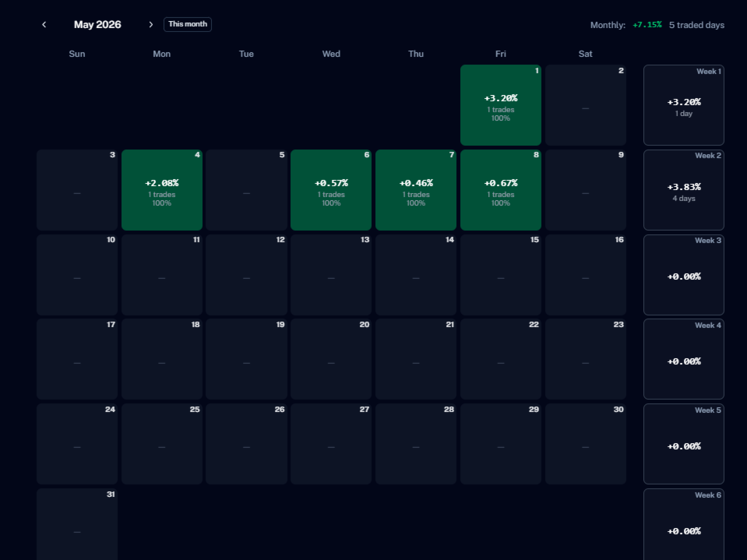Viewport: 747px width, 560px height.
Task: Select day cell 18
Action: [162, 359]
